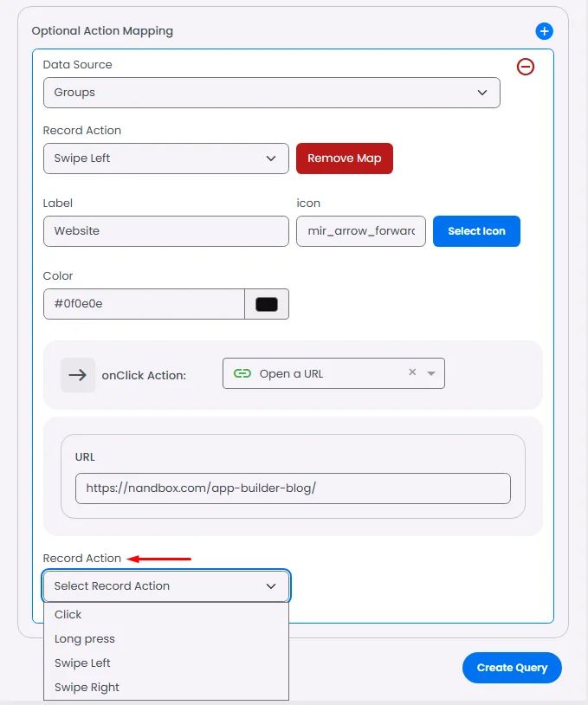Click the hex color input field
This screenshot has width=588, height=705.
coord(144,304)
